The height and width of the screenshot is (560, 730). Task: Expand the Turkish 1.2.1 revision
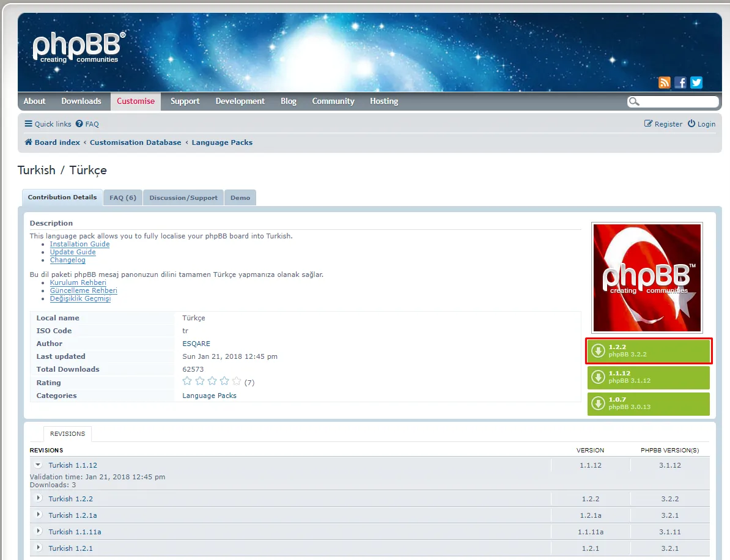(39, 548)
